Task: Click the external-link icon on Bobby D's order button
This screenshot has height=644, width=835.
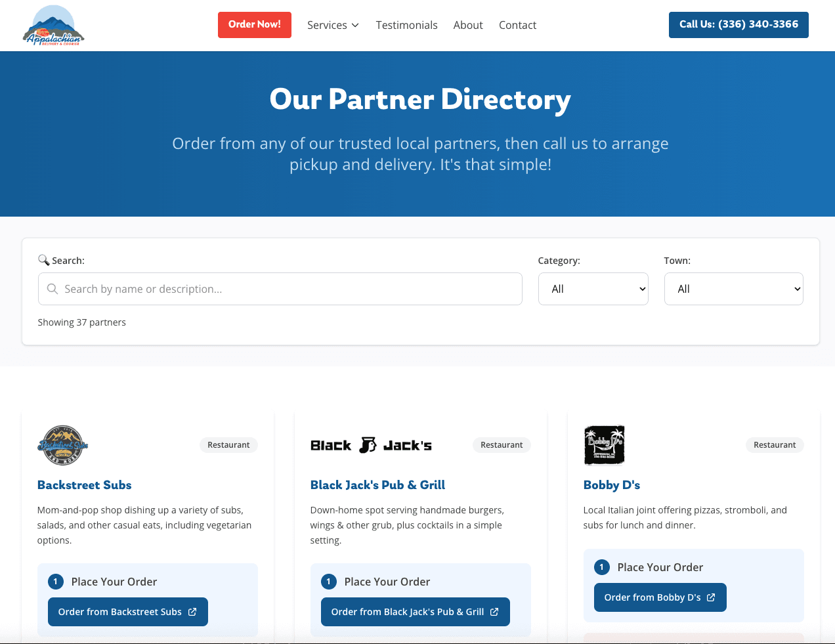Action: coord(711,597)
